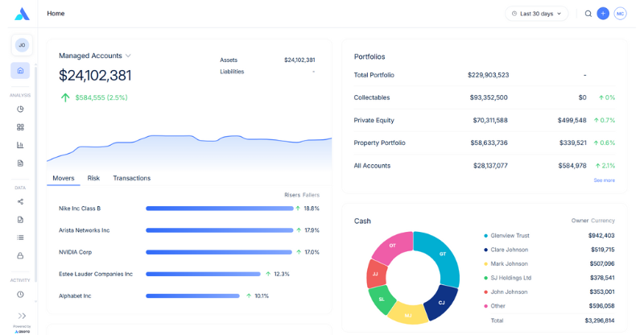Open the pie chart analysis icon
The image size is (644, 335).
20,109
